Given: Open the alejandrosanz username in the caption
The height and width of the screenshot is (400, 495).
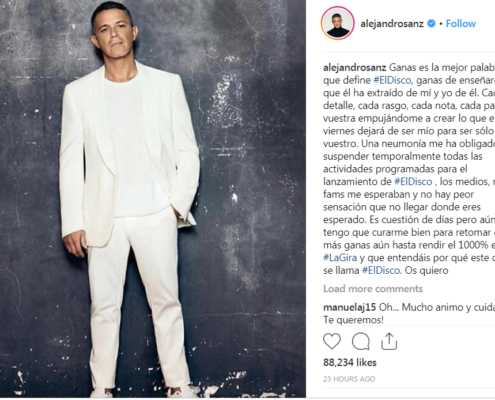Looking at the screenshot, I should 355,68.
